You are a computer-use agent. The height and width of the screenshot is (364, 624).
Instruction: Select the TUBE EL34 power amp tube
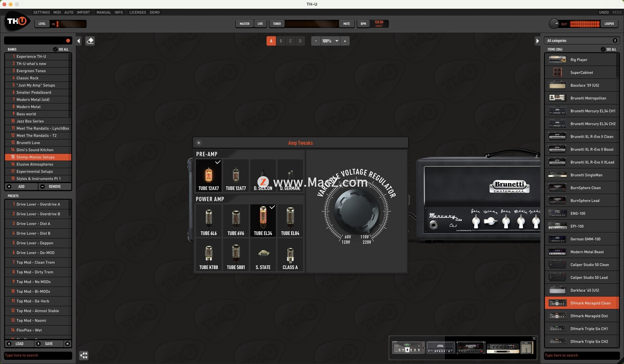coord(263,220)
